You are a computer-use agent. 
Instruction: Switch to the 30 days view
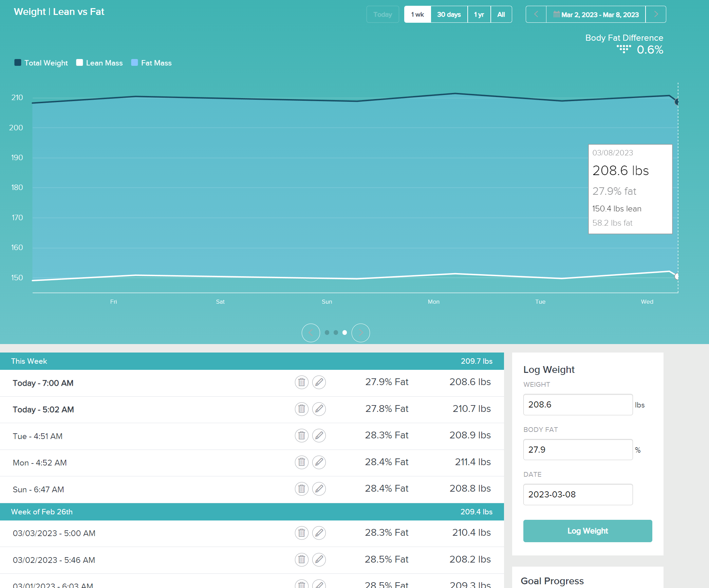click(449, 15)
